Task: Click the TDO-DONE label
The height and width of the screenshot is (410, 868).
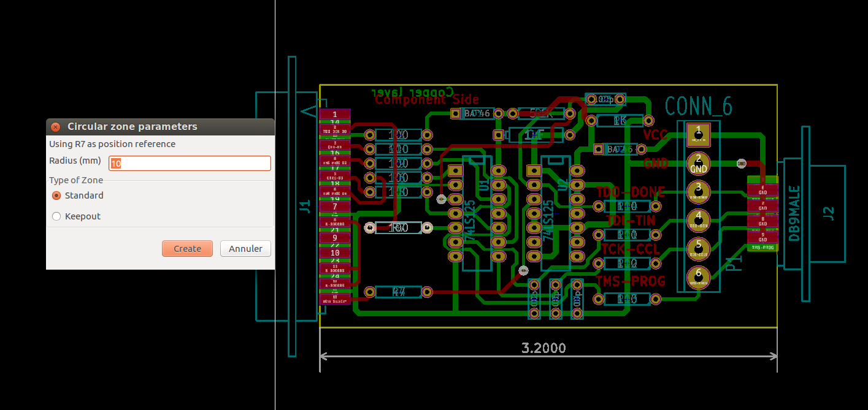Action: [631, 192]
